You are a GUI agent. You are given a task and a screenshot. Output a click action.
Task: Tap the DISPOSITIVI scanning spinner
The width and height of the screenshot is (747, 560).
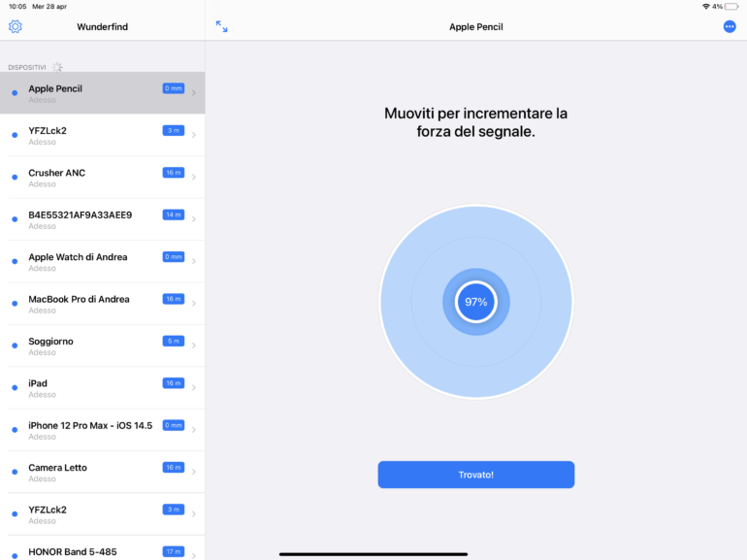(x=57, y=67)
